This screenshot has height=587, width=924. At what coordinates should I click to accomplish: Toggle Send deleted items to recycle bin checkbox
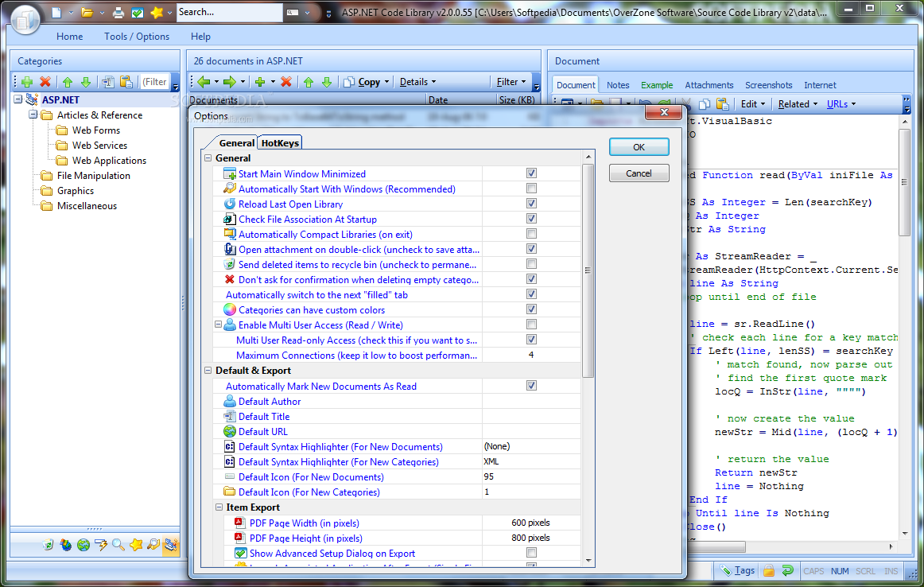click(x=531, y=264)
